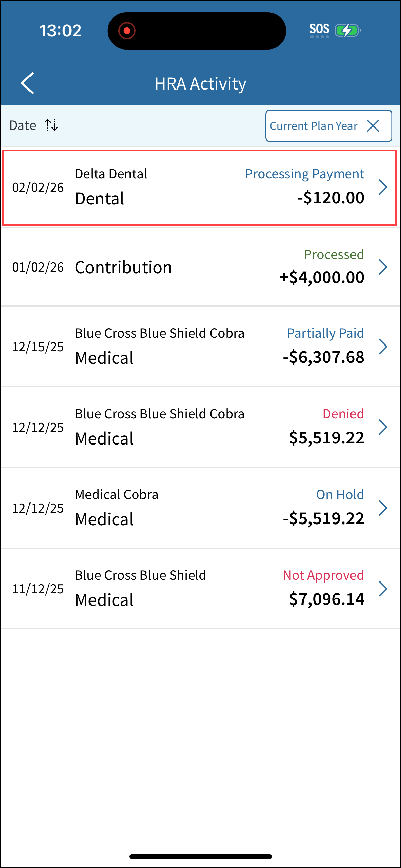Screen dimensions: 401x868
Task: Click the Processing Payment status link
Action: 304,174
